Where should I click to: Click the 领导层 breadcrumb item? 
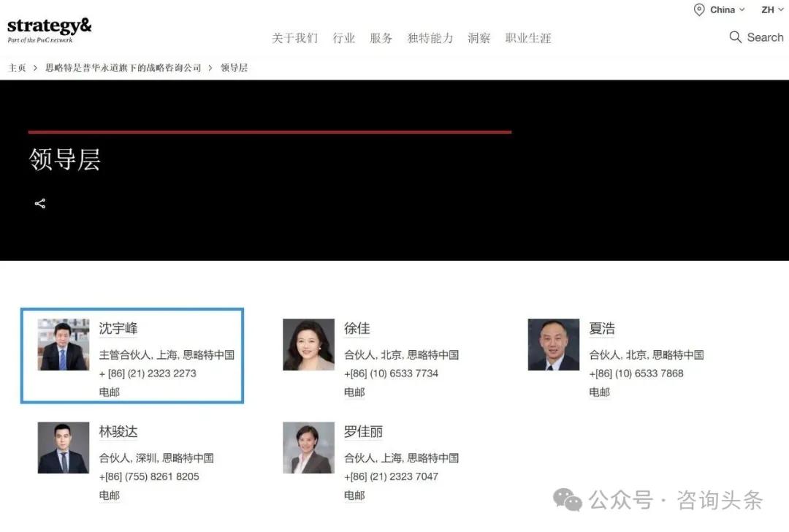(234, 68)
